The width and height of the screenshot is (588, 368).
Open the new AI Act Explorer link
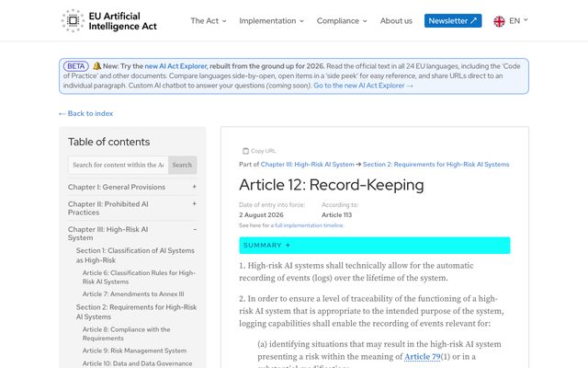tap(175, 66)
